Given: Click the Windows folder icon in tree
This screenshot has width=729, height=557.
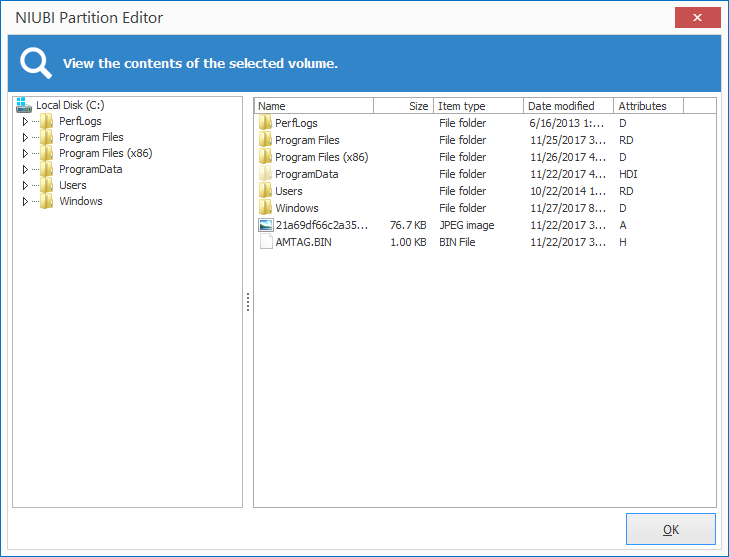Looking at the screenshot, I should [x=46, y=201].
